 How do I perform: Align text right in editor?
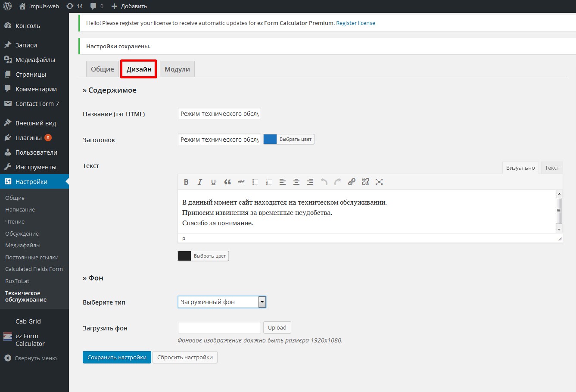point(310,182)
